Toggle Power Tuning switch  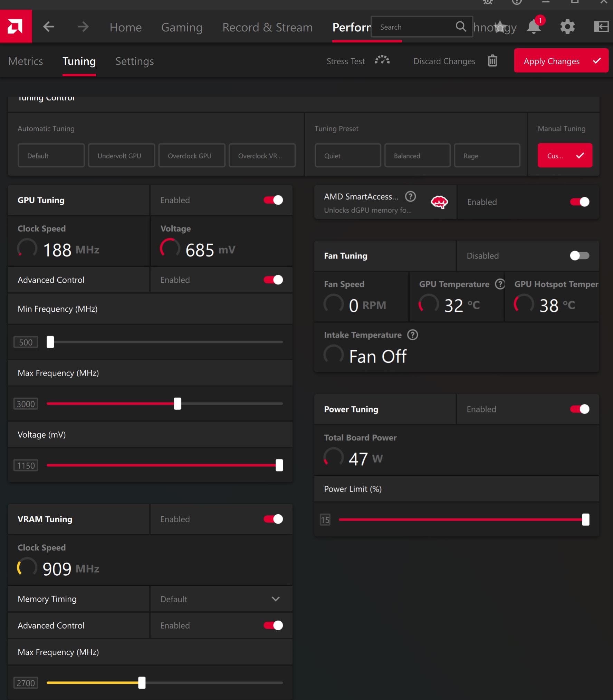[580, 409]
